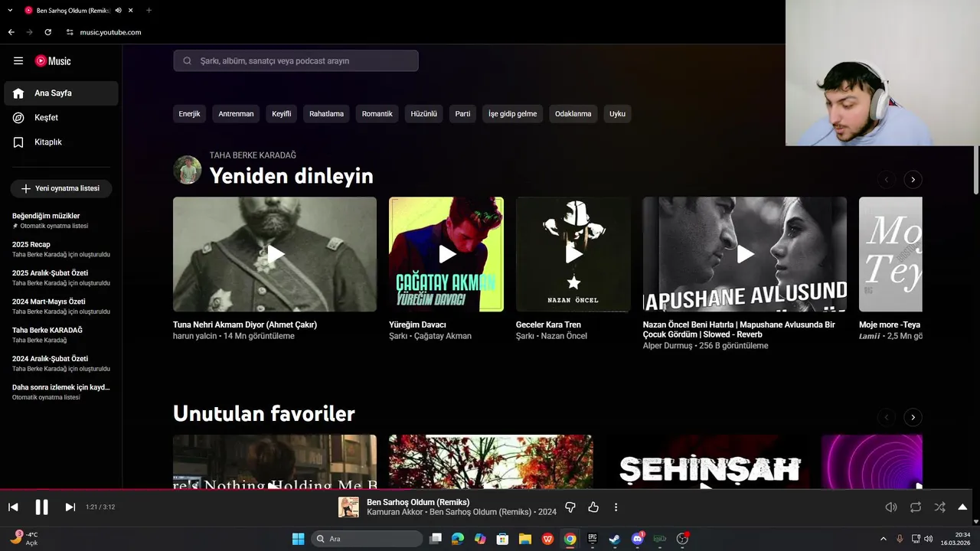Open the Ben Sarhoş Oldum album art
The height and width of the screenshot is (551, 980).
(x=348, y=507)
